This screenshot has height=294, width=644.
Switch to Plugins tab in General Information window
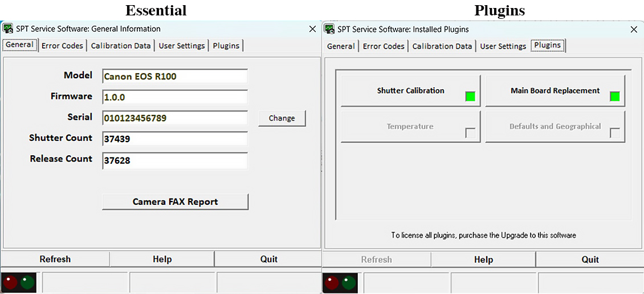pyautogui.click(x=226, y=46)
